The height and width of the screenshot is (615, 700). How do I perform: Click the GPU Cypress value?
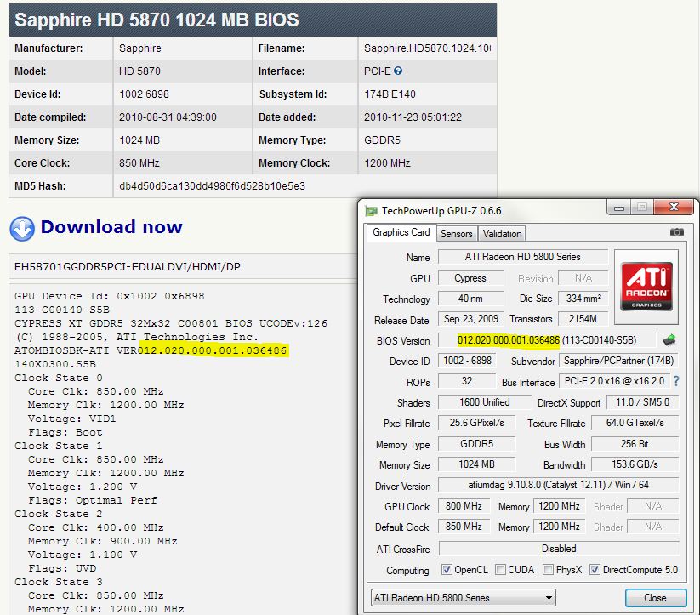coord(470,278)
